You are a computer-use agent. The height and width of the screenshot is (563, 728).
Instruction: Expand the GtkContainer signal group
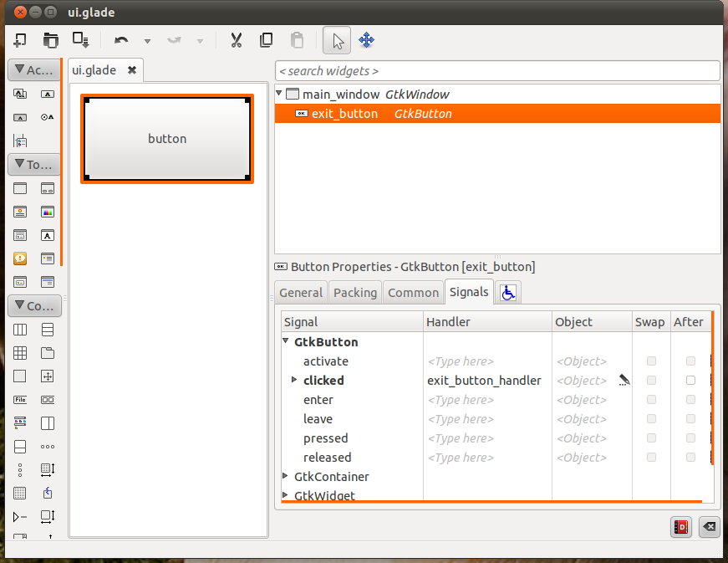286,476
